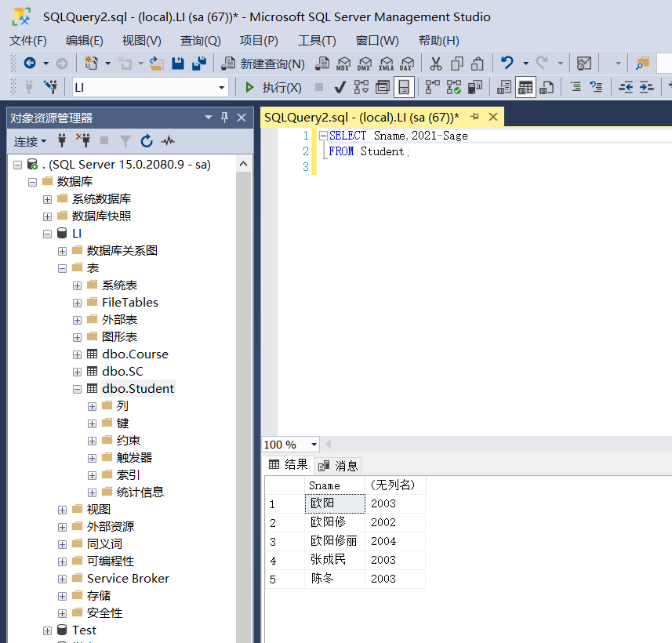Decrease the indent with the outdent icon

click(626, 88)
